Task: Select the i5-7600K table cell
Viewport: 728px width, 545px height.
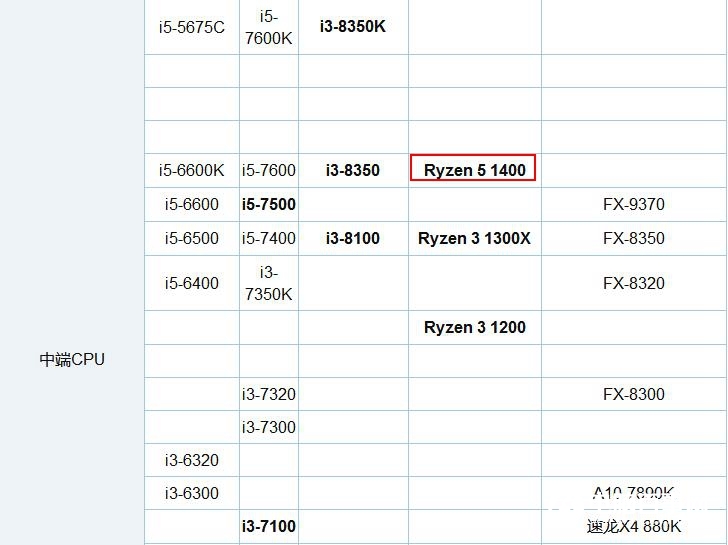Action: (x=268, y=27)
